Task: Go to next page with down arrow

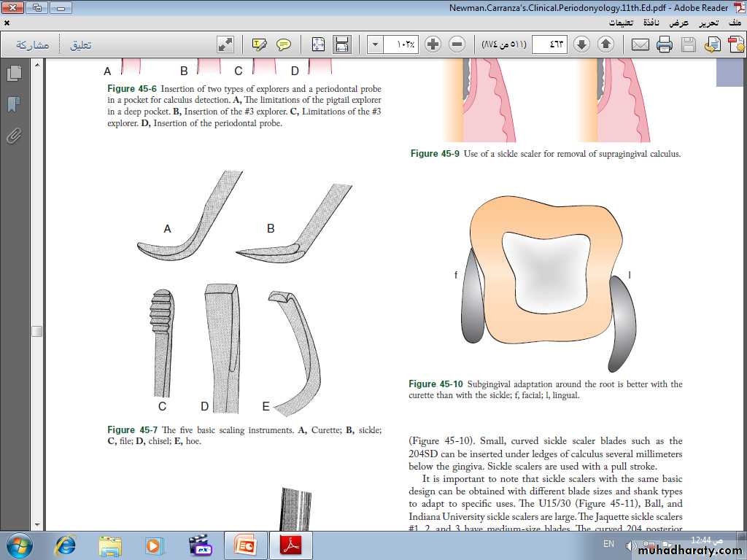Action: [x=581, y=44]
